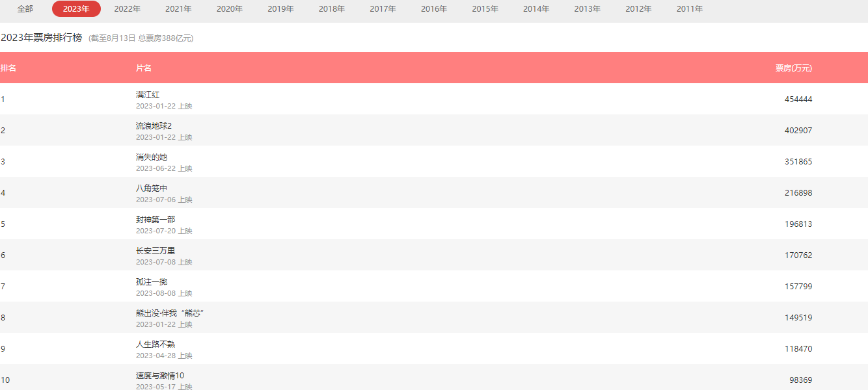Click the 2023-04-28 上映 release date
The image size is (868, 390).
[164, 356]
